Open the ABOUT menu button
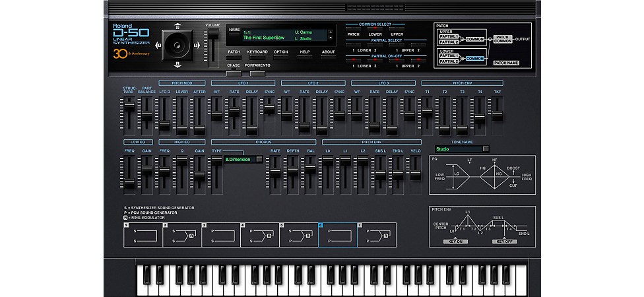 328,57
